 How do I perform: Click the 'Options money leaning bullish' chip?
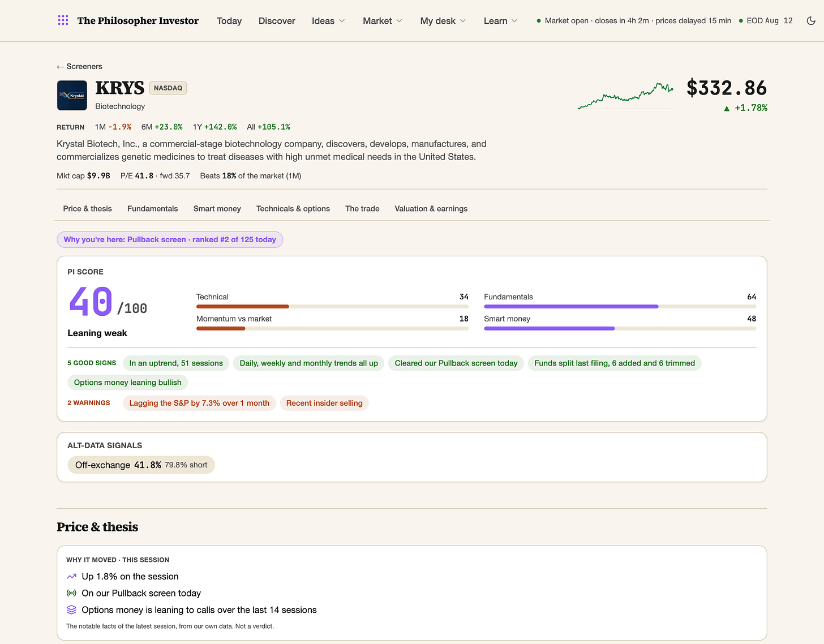click(128, 383)
